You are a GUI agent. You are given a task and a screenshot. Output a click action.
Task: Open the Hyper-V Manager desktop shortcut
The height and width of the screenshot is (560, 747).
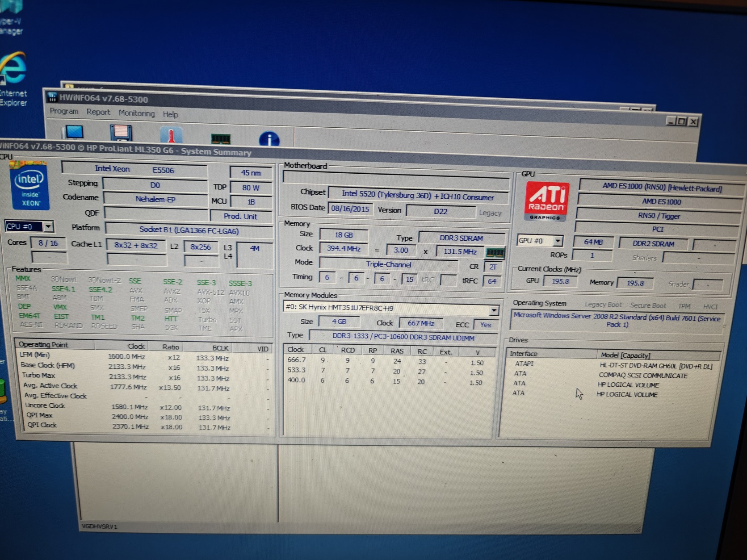point(11,18)
